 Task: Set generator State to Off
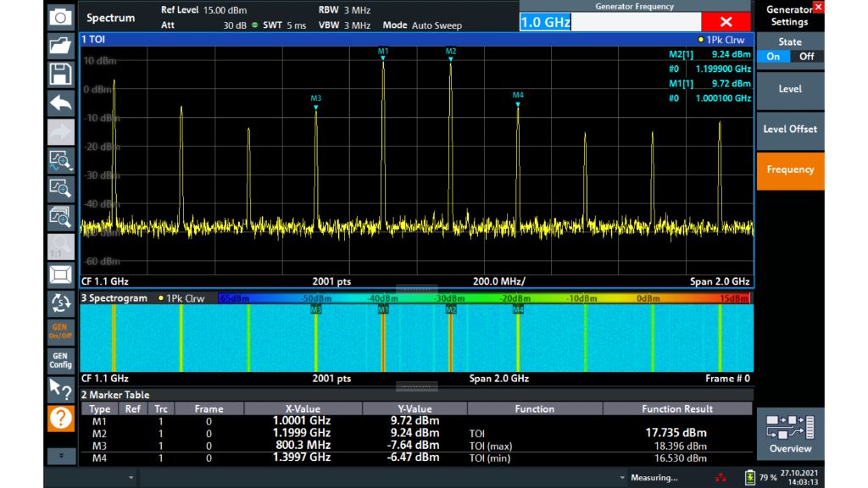coord(805,57)
